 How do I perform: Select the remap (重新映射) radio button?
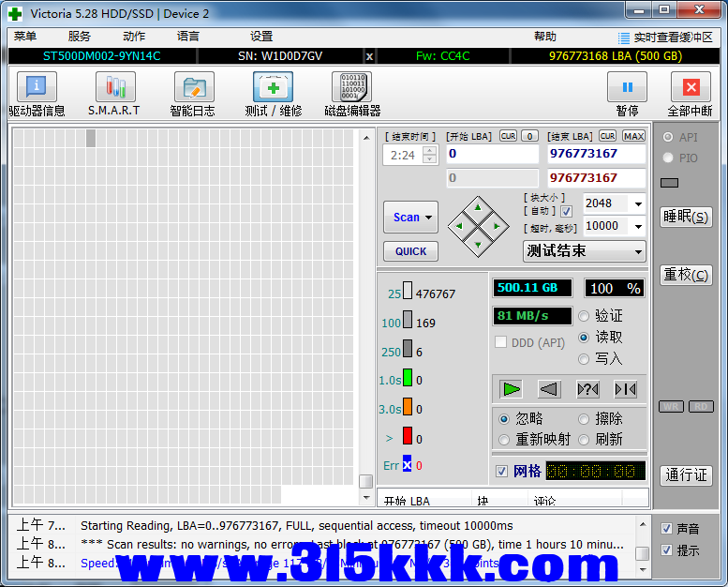[x=504, y=440]
